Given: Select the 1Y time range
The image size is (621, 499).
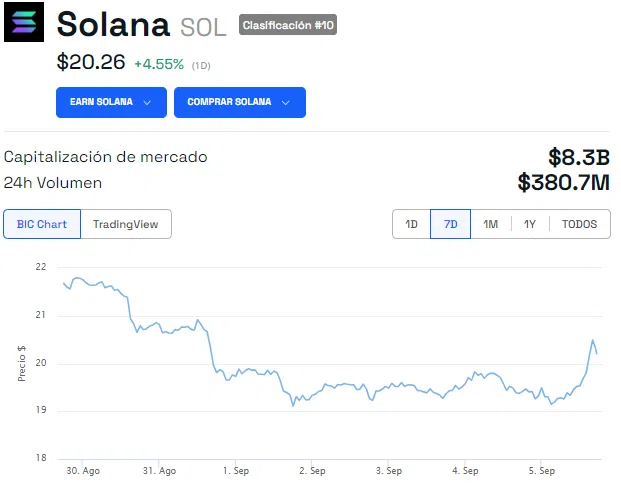Looking at the screenshot, I should point(530,224).
